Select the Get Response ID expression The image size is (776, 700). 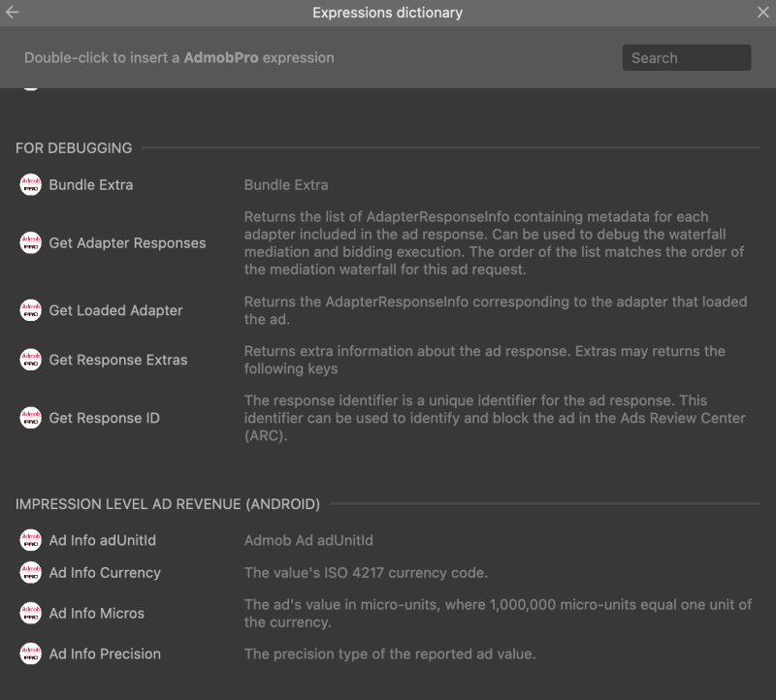(x=105, y=418)
